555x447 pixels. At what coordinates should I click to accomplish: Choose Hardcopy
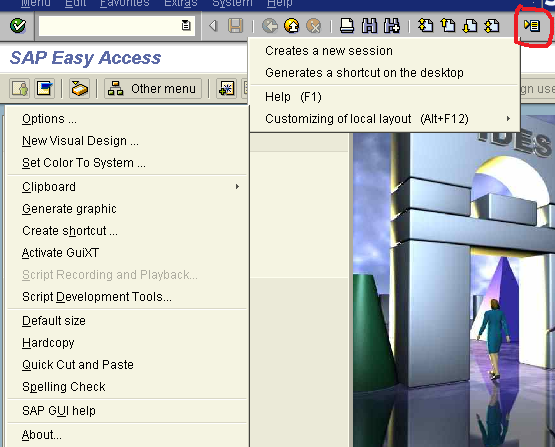click(x=127, y=343)
